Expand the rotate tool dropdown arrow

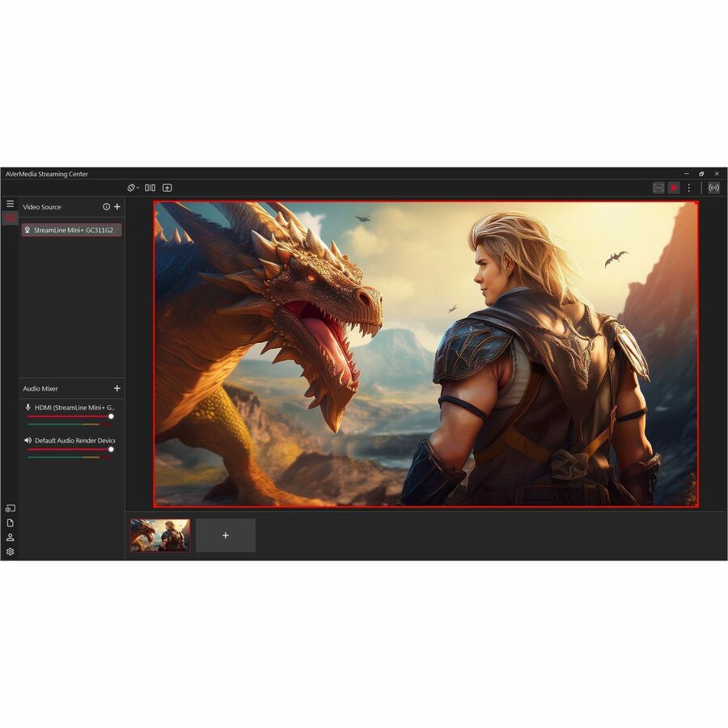click(138, 188)
